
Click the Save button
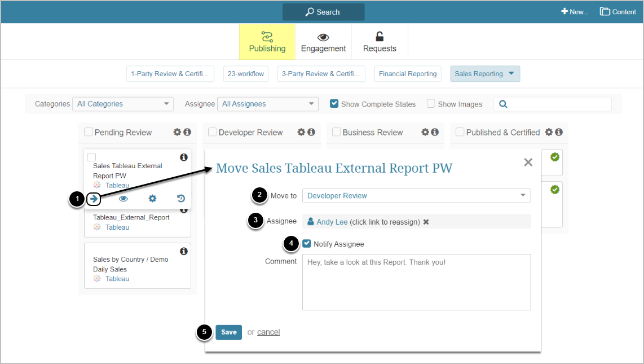coord(228,332)
